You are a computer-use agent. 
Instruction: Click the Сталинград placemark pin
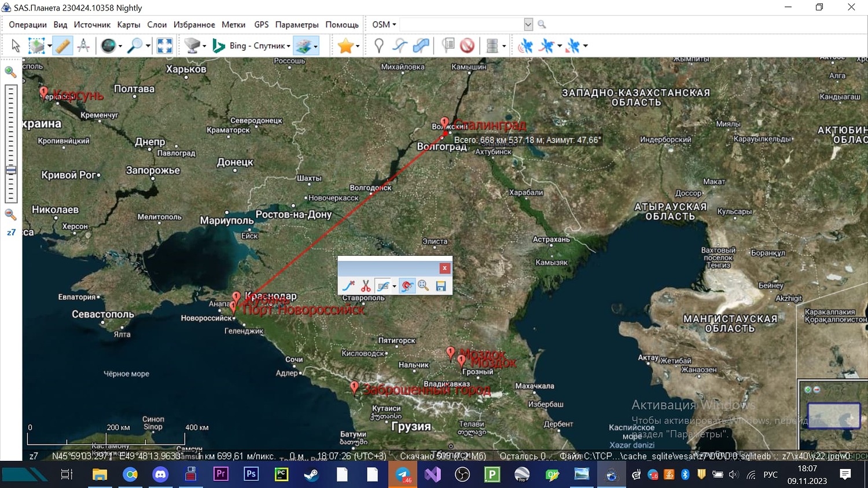(444, 123)
